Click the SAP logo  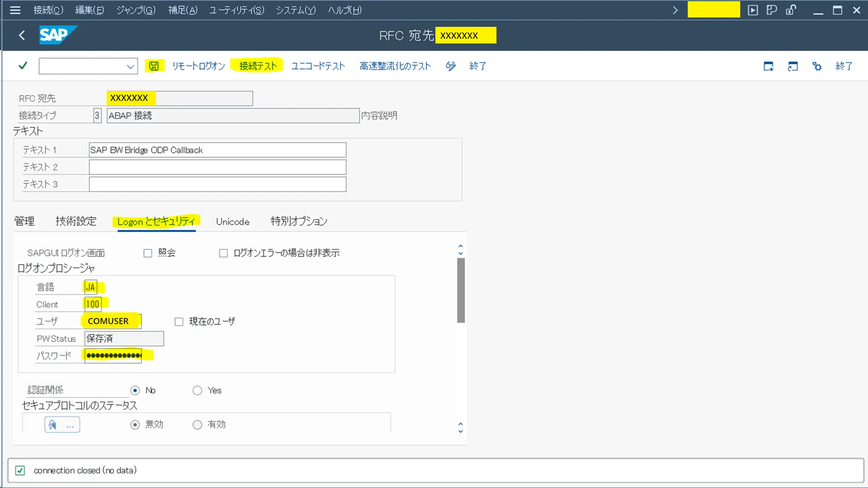click(x=58, y=35)
